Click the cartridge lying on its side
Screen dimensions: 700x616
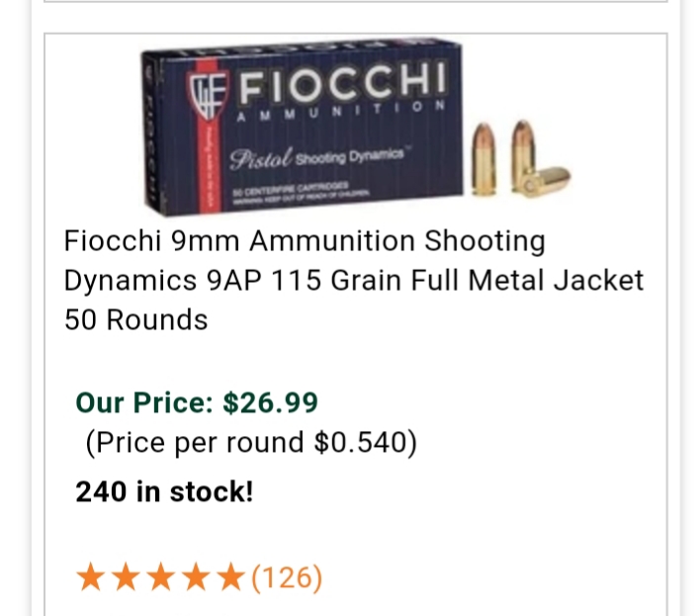pyautogui.click(x=547, y=181)
